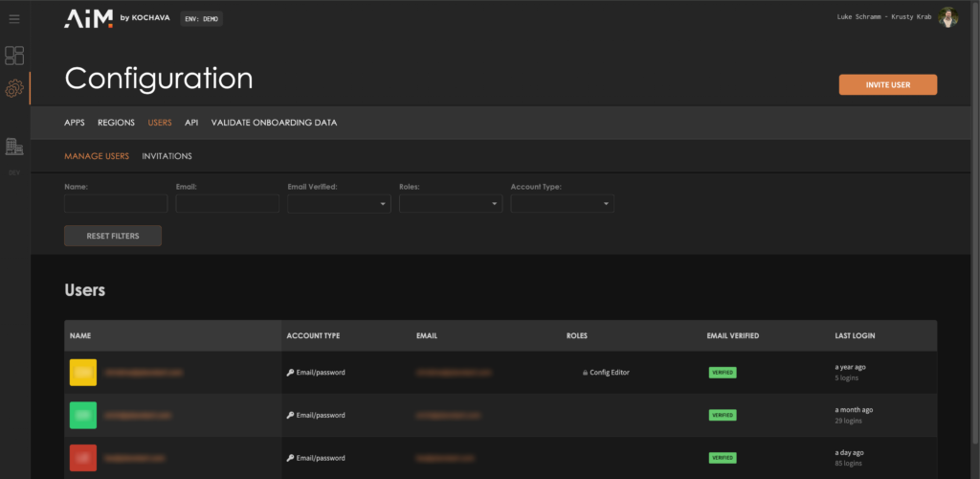Open the organization building icon in sidebar
980x479 pixels.
click(14, 147)
